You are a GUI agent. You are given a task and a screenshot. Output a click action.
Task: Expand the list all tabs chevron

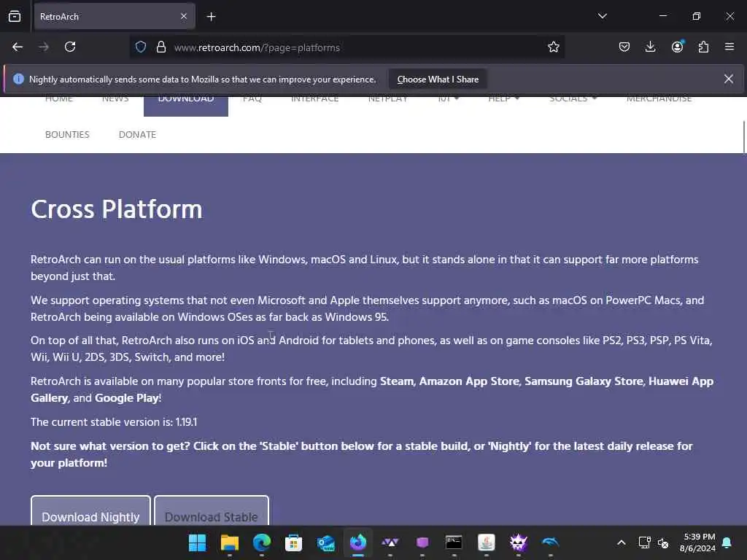(602, 16)
